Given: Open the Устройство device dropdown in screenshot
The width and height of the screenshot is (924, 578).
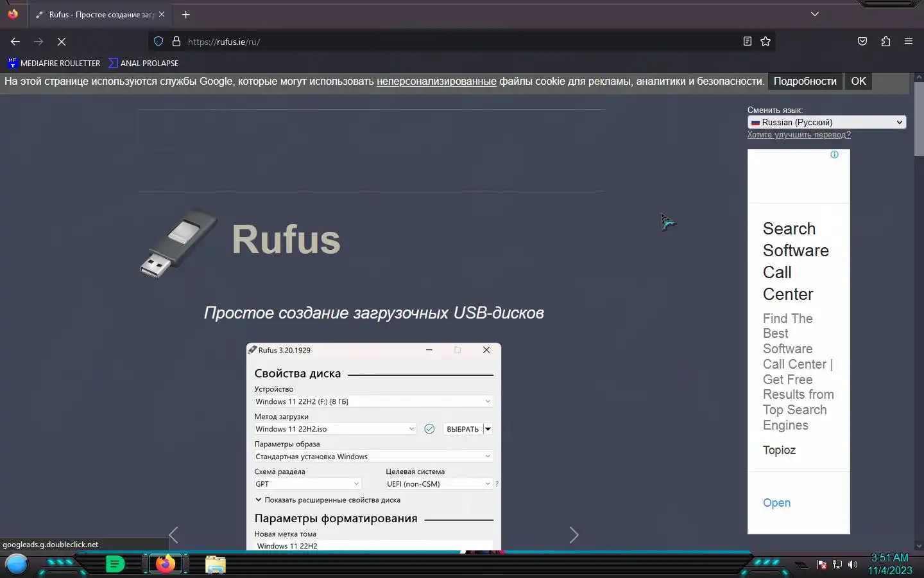Looking at the screenshot, I should point(373,401).
